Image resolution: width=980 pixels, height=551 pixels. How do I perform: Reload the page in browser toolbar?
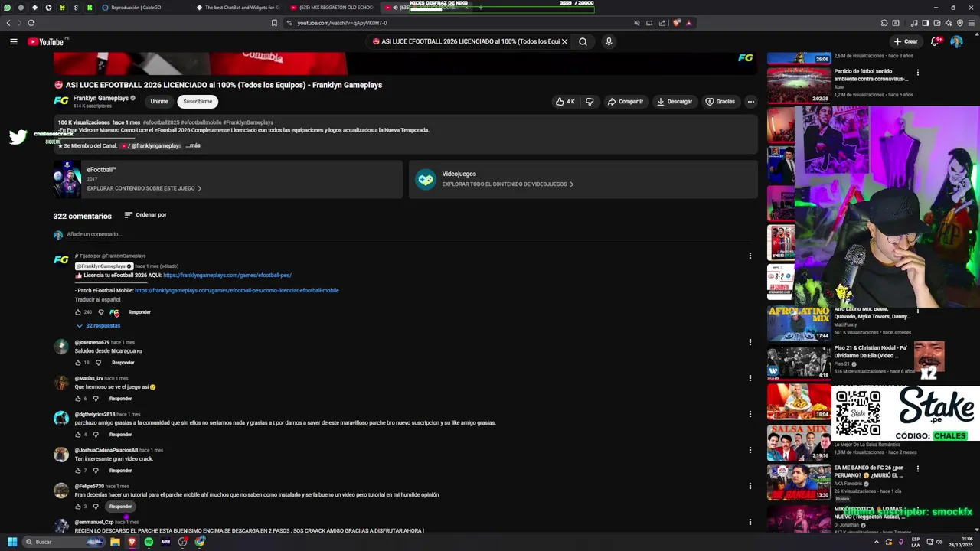pyautogui.click(x=31, y=23)
